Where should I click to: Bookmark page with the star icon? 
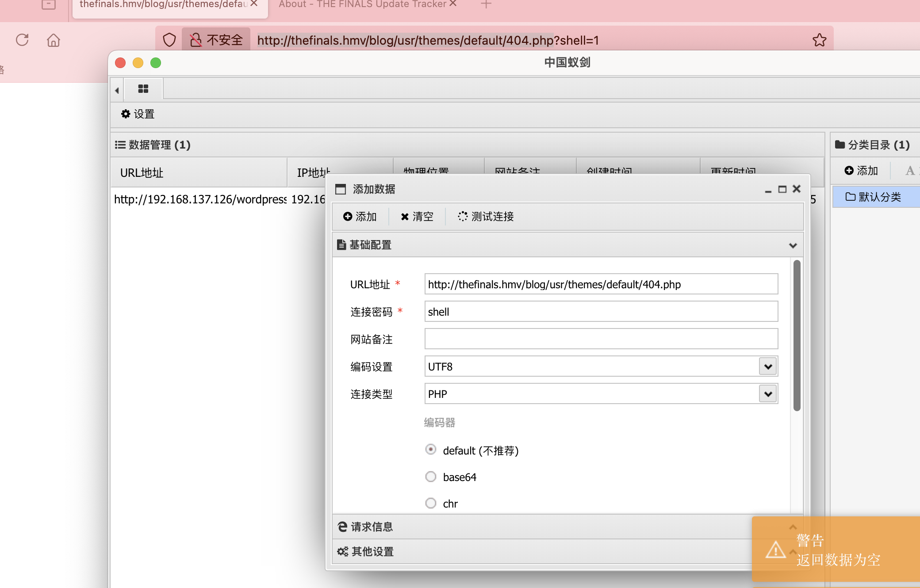click(819, 40)
